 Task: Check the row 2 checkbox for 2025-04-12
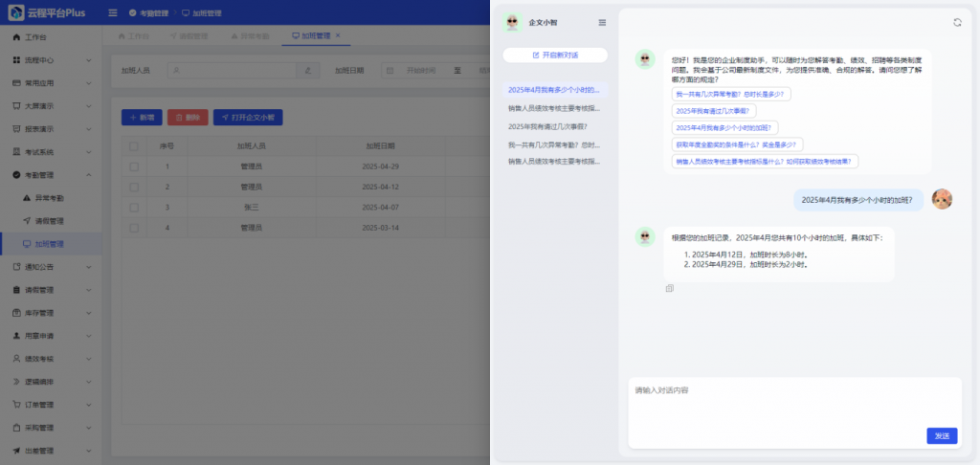(133, 187)
